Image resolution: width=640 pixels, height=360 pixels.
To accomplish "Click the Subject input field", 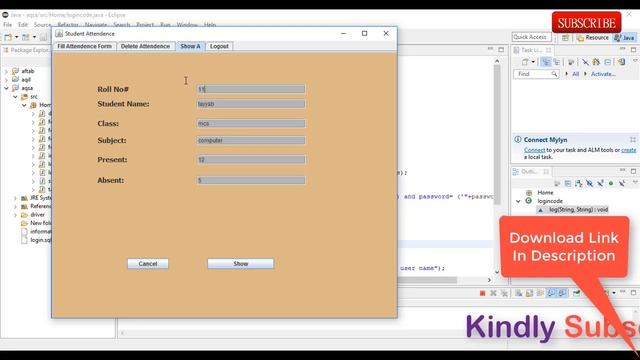I will pyautogui.click(x=251, y=140).
